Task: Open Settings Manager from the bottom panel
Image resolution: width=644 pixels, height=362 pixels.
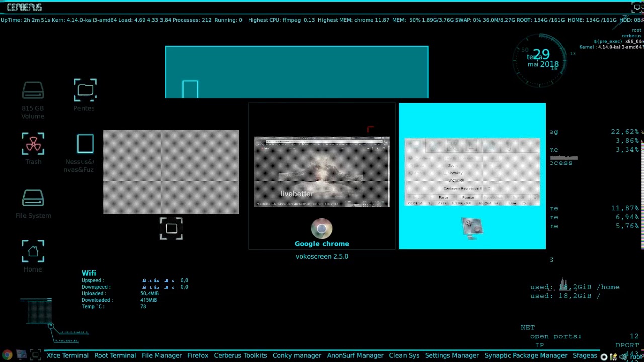Action: pos(452,355)
